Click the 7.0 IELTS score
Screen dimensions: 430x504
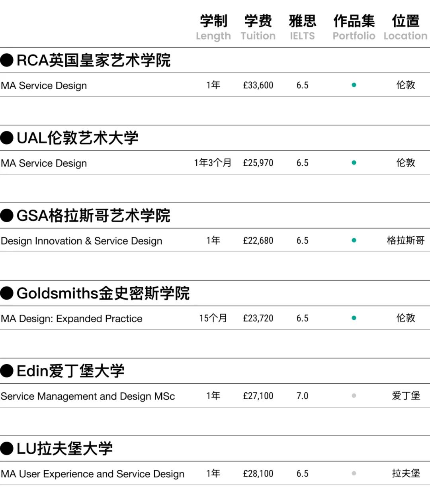(x=303, y=396)
